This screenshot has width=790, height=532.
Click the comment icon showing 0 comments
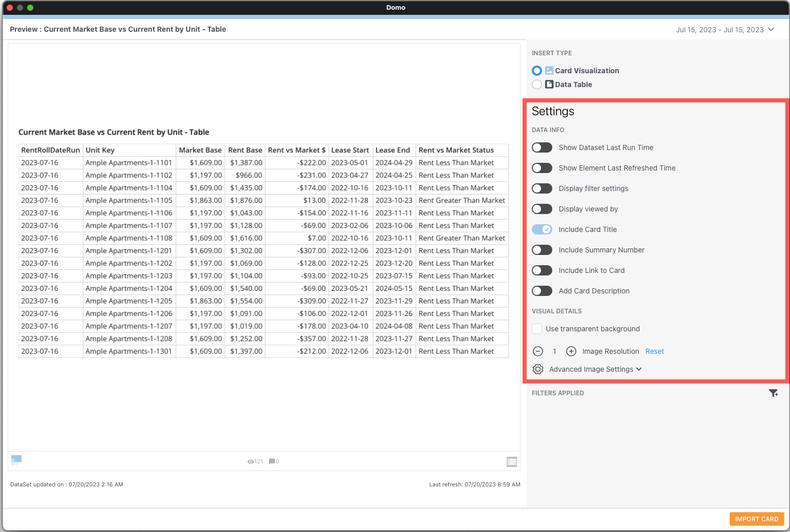click(271, 461)
